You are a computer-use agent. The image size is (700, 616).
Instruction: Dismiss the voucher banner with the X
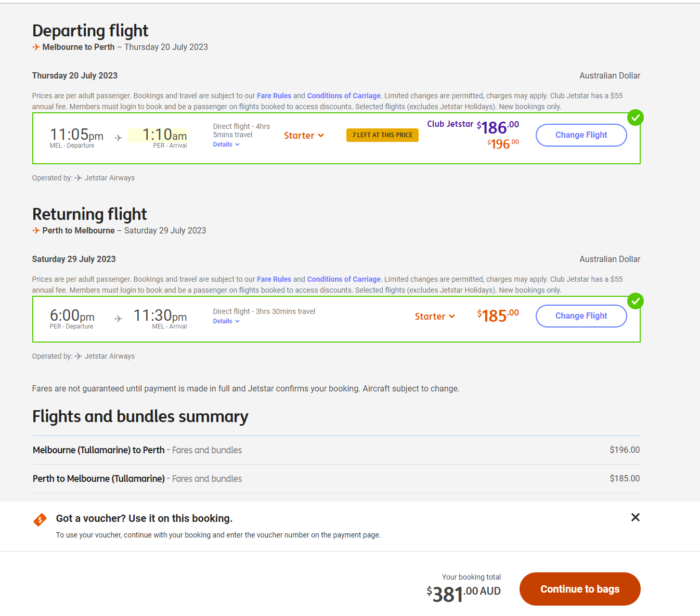tap(635, 517)
